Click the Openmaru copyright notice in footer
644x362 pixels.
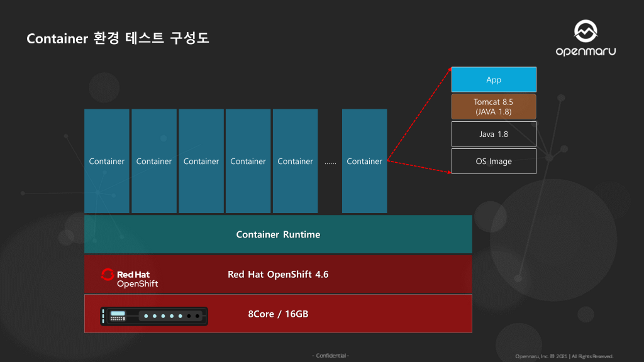(564, 356)
